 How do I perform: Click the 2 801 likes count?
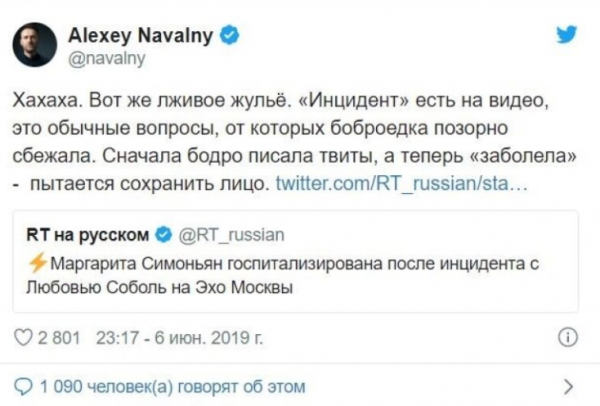(62, 336)
